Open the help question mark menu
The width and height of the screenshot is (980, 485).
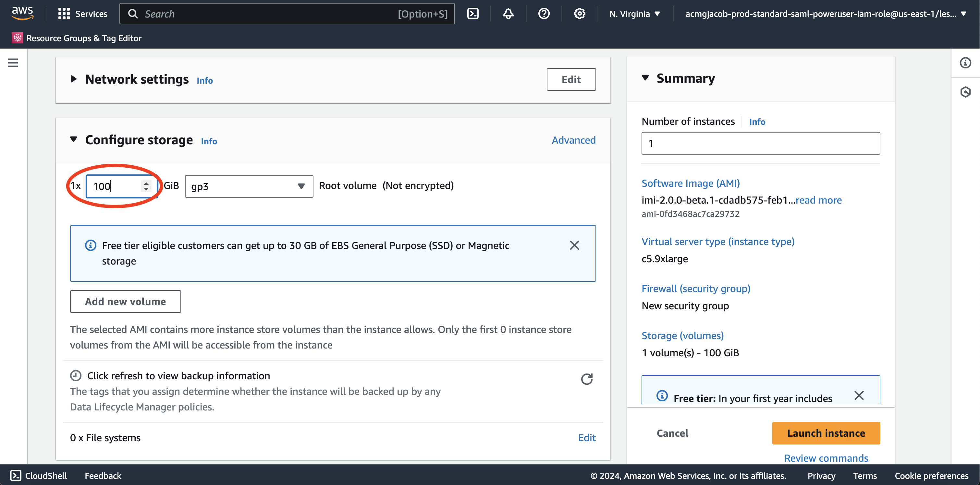tap(544, 14)
